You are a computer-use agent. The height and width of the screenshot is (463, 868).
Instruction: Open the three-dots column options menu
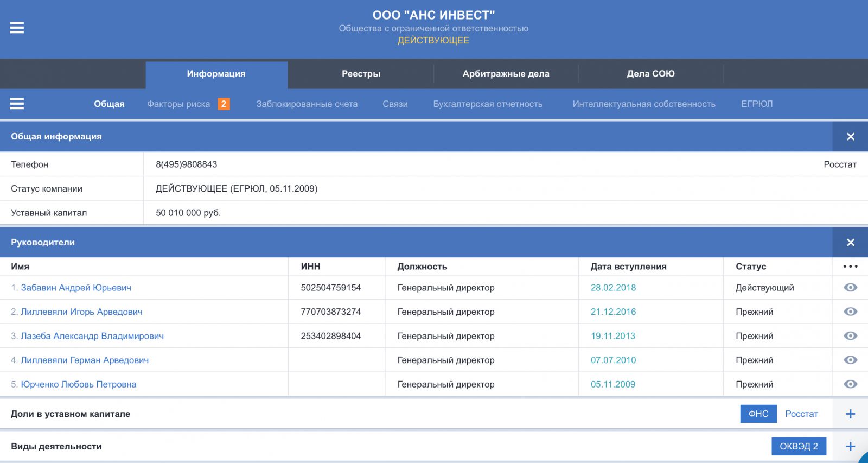tap(850, 267)
